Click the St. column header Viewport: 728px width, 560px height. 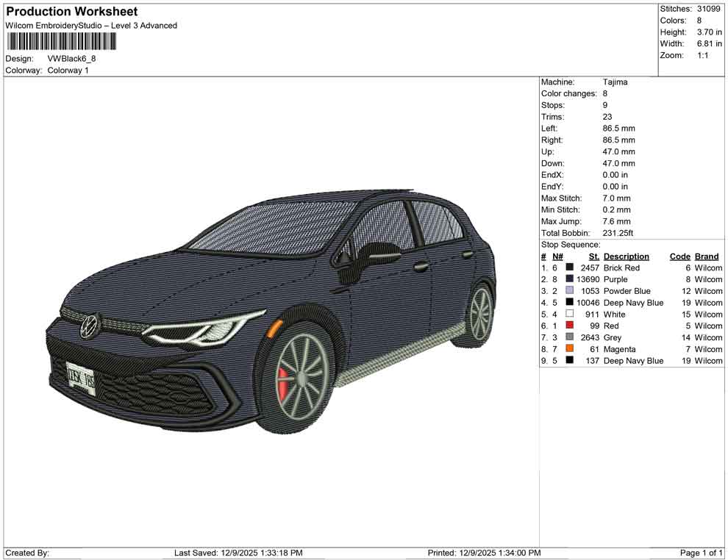click(x=594, y=256)
